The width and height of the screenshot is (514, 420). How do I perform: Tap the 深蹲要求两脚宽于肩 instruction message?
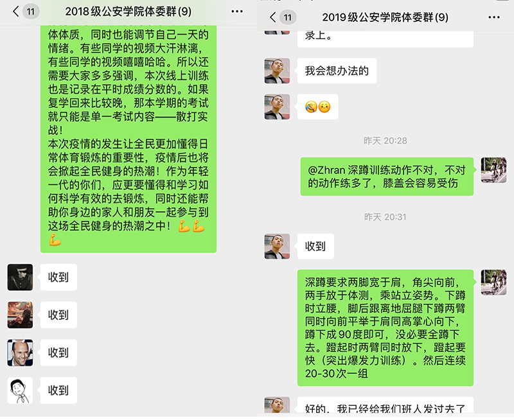tap(385, 328)
